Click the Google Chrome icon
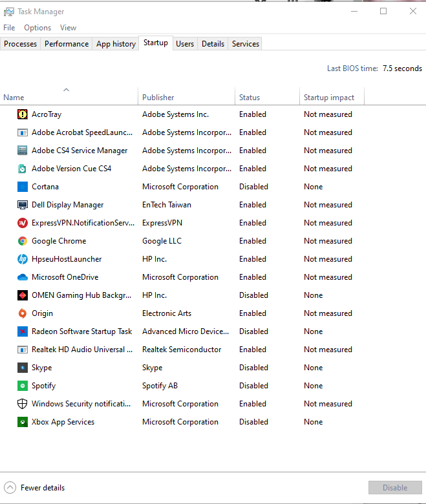This screenshot has width=426, height=504. tap(22, 241)
